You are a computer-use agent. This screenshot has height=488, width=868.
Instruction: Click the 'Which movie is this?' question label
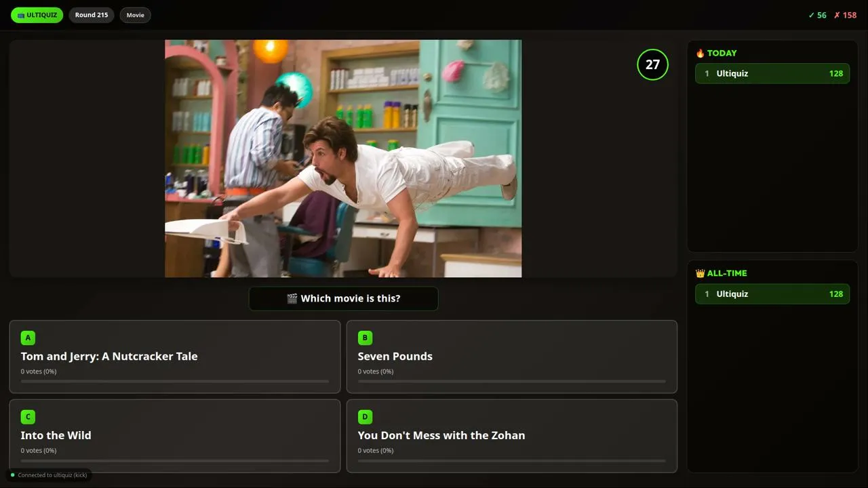coord(343,298)
